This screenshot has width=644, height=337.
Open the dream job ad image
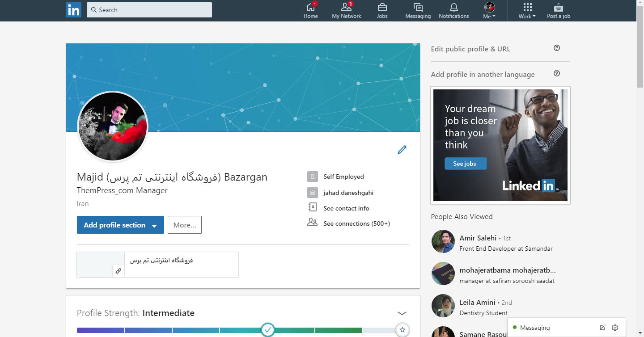click(500, 145)
